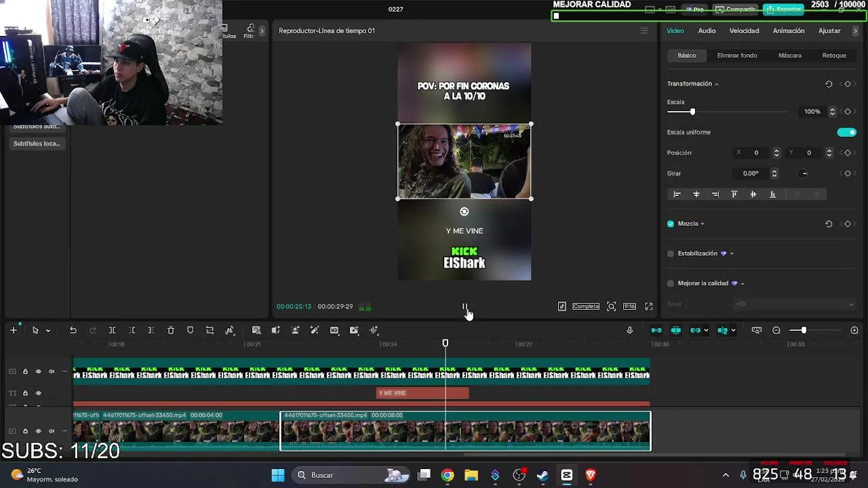868x488 pixels.
Task: Enable Mejorar la calidad checkbox
Action: (671, 283)
